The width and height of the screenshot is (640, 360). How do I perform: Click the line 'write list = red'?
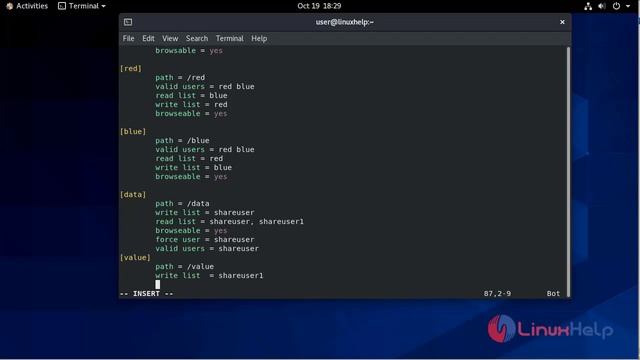pos(191,104)
